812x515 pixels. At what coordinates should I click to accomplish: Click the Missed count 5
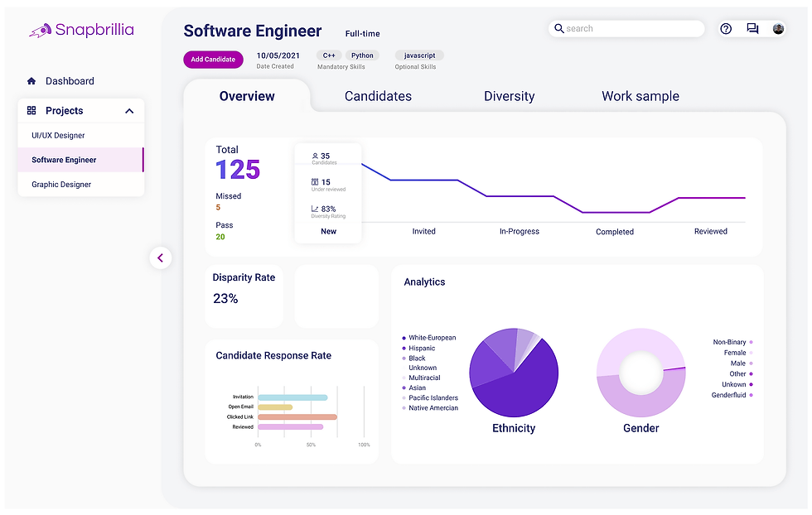pos(218,208)
